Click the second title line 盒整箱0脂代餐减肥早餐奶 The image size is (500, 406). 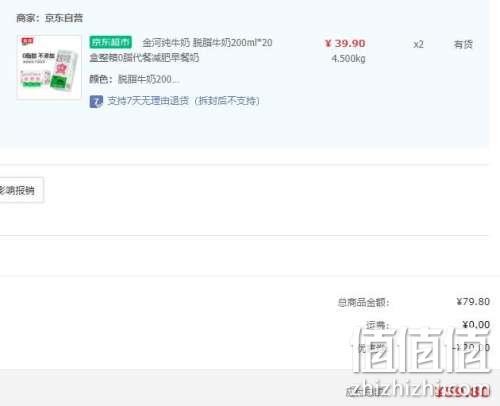point(144,57)
